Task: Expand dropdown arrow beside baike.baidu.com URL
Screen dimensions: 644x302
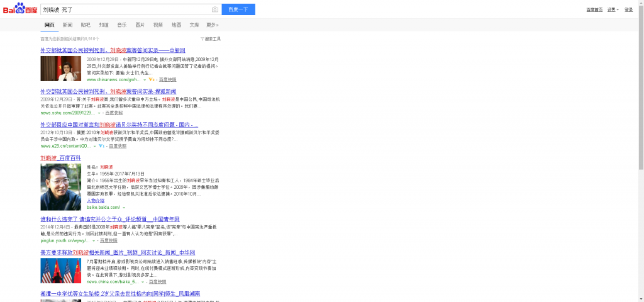Action: 123,207
